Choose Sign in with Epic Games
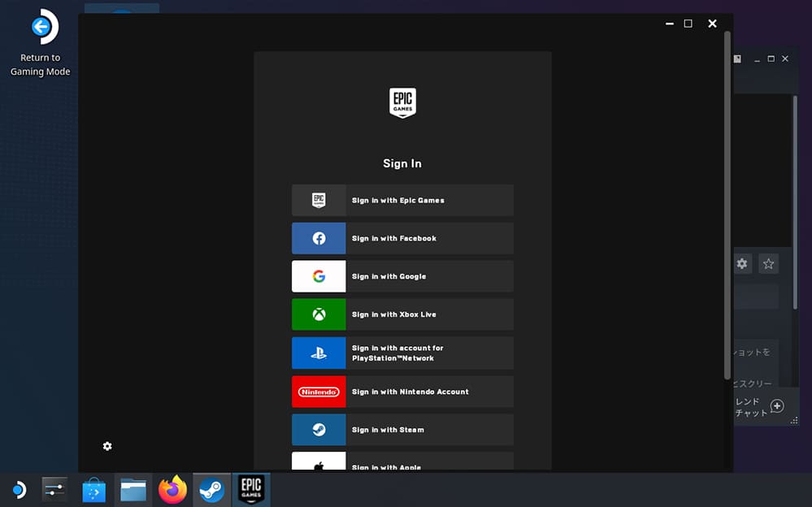This screenshot has height=507, width=812. [x=402, y=201]
